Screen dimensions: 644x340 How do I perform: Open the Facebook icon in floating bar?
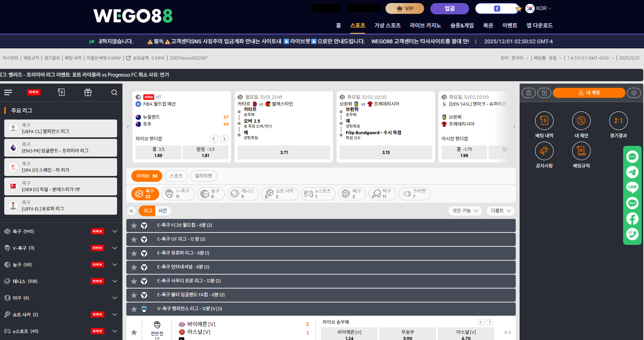pyautogui.click(x=632, y=219)
